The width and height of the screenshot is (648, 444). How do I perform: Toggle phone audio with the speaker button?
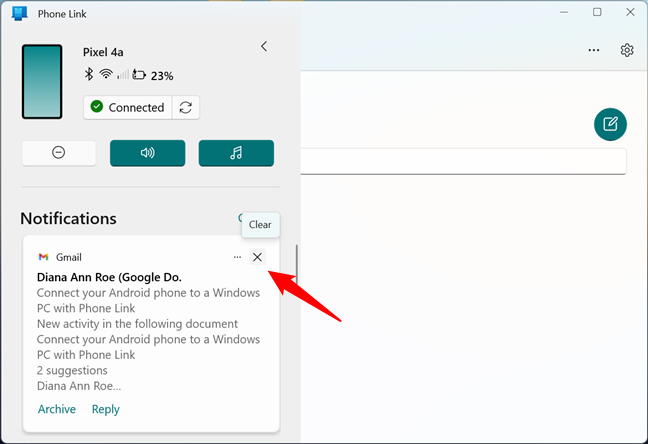[148, 153]
